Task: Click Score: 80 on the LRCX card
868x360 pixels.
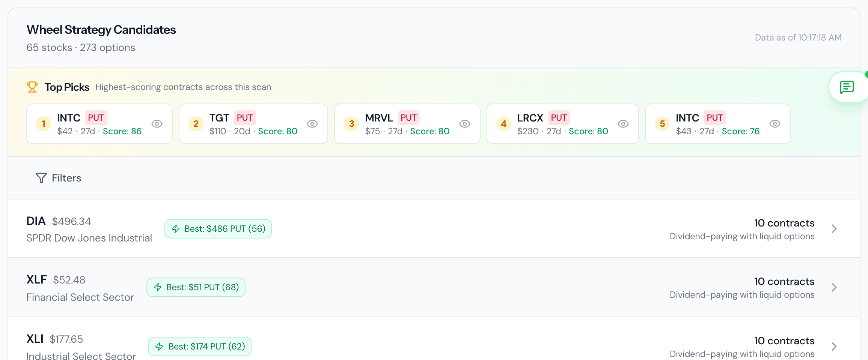Action: (588, 131)
